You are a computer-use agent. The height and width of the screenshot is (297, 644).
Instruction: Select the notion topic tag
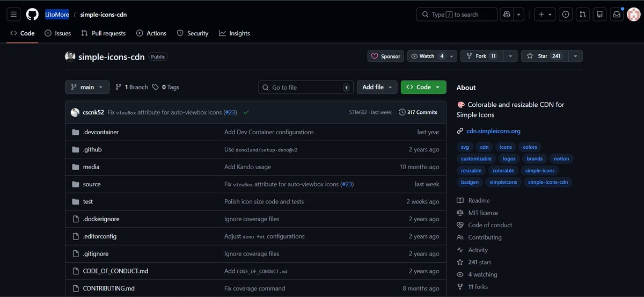561,159
